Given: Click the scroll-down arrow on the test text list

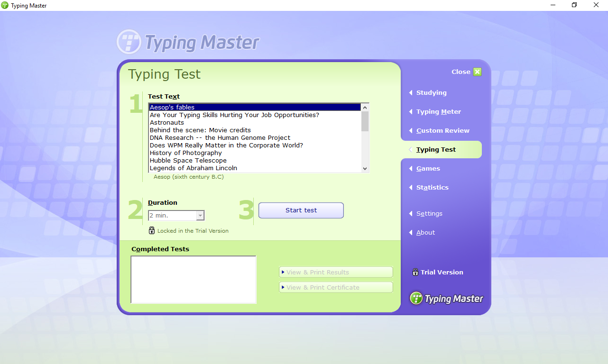Looking at the screenshot, I should pyautogui.click(x=365, y=168).
